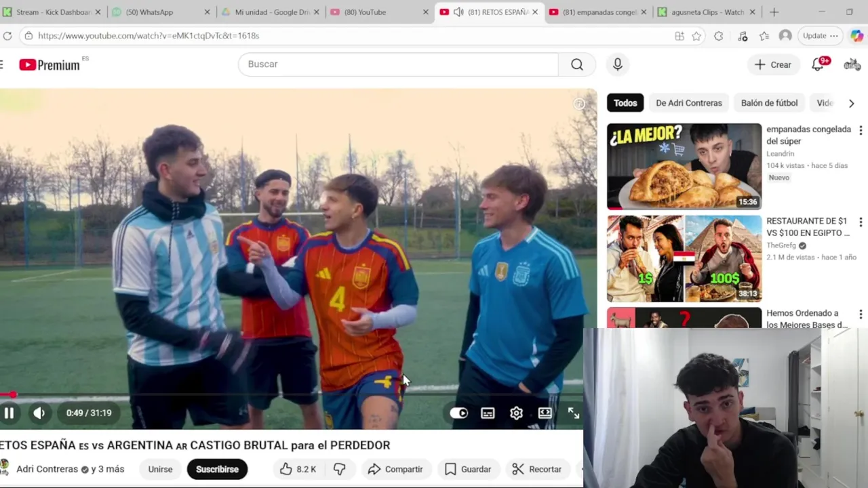Search by voice with the microphone
Viewport: 868px width, 488px height.
coord(617,64)
